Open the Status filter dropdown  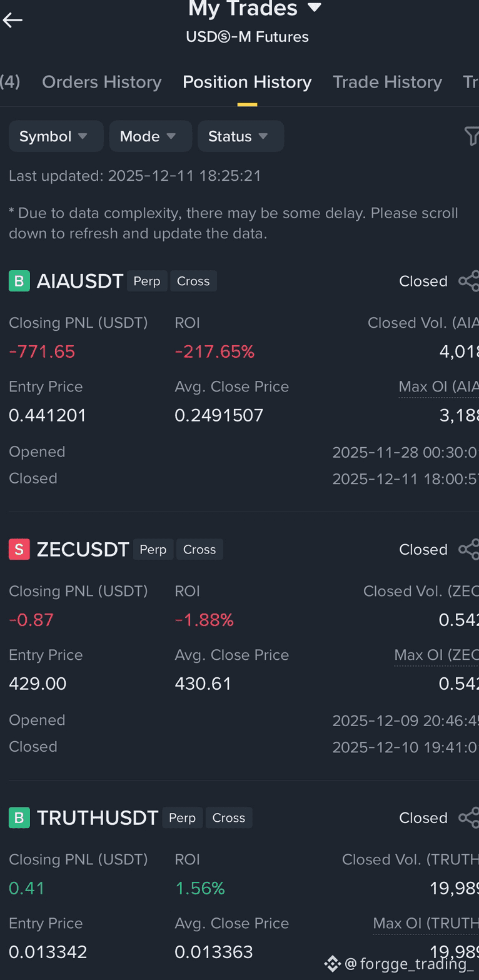click(241, 136)
